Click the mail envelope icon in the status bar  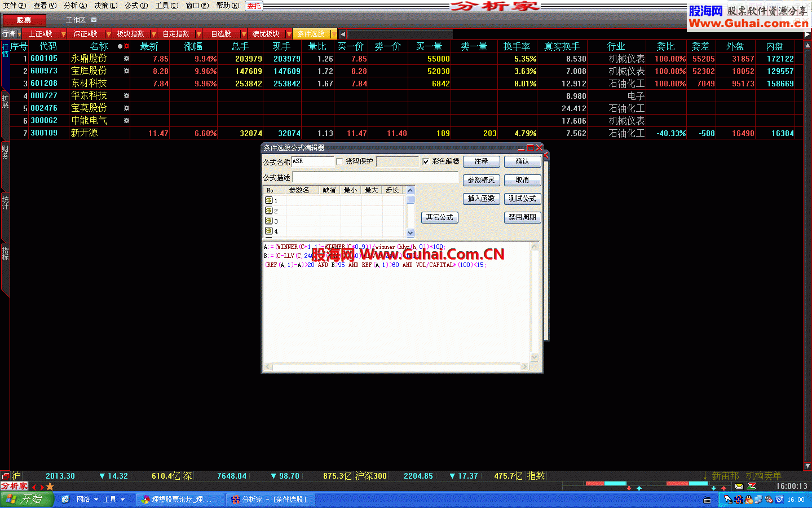click(739, 487)
